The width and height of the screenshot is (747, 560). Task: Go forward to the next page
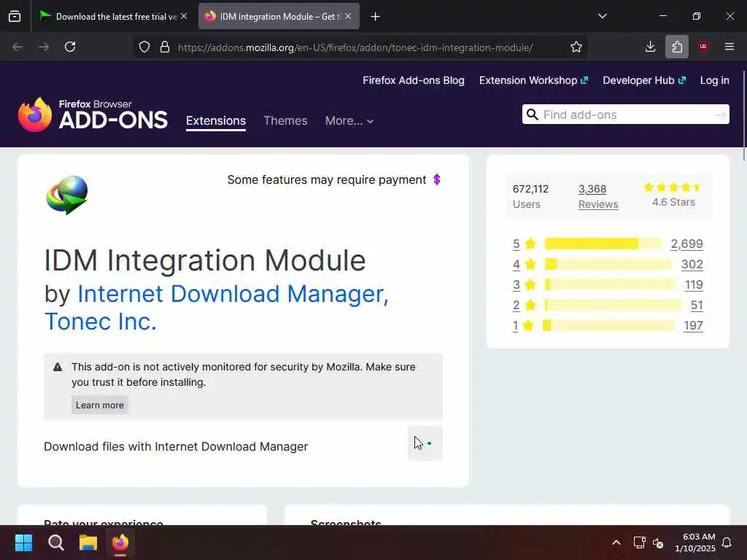(44, 47)
